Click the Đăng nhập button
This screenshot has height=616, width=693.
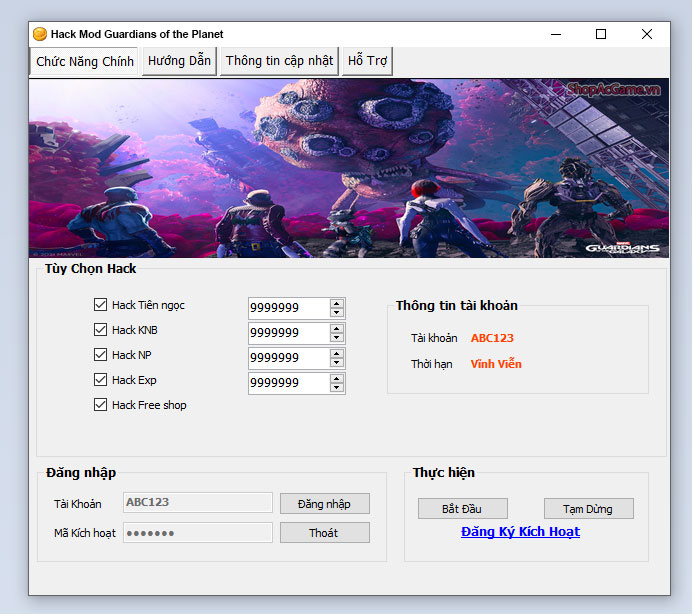(x=325, y=504)
